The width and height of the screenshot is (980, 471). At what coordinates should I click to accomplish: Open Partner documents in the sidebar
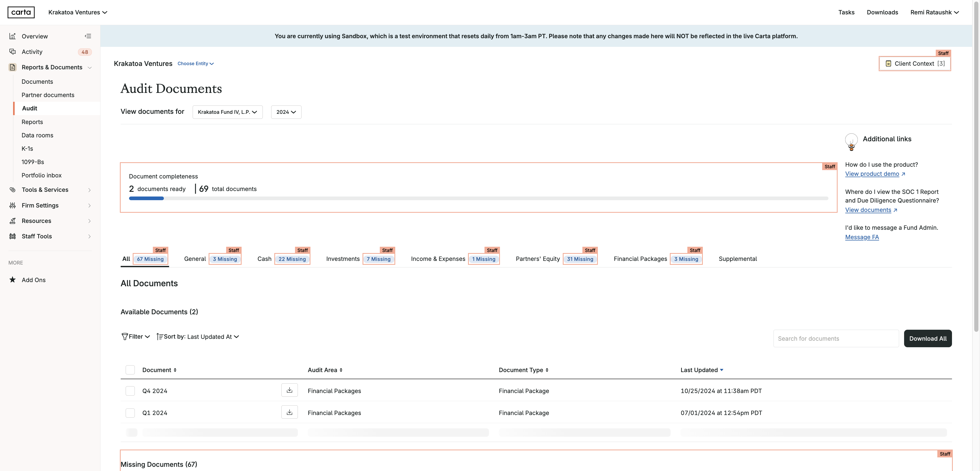pos(48,95)
